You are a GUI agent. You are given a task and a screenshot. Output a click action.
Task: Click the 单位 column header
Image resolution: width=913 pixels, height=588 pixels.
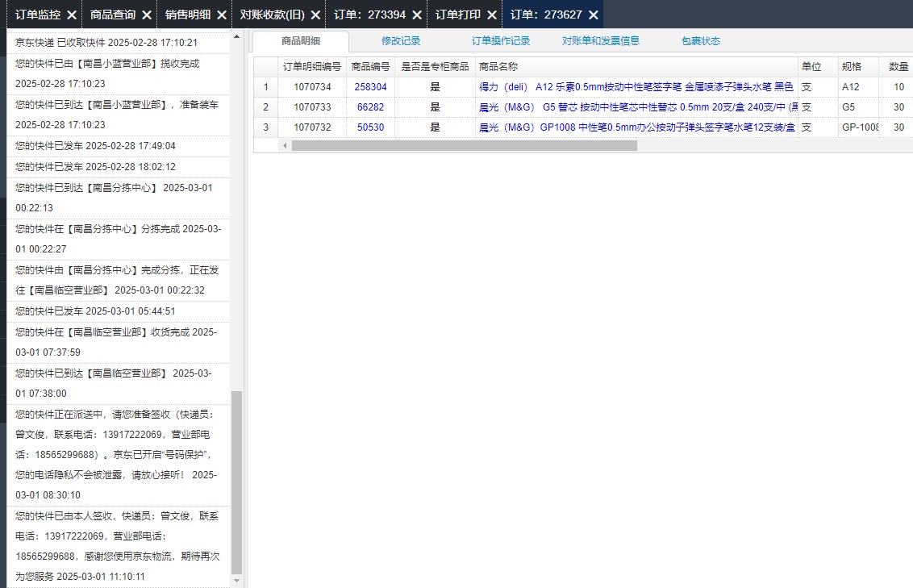point(818,67)
